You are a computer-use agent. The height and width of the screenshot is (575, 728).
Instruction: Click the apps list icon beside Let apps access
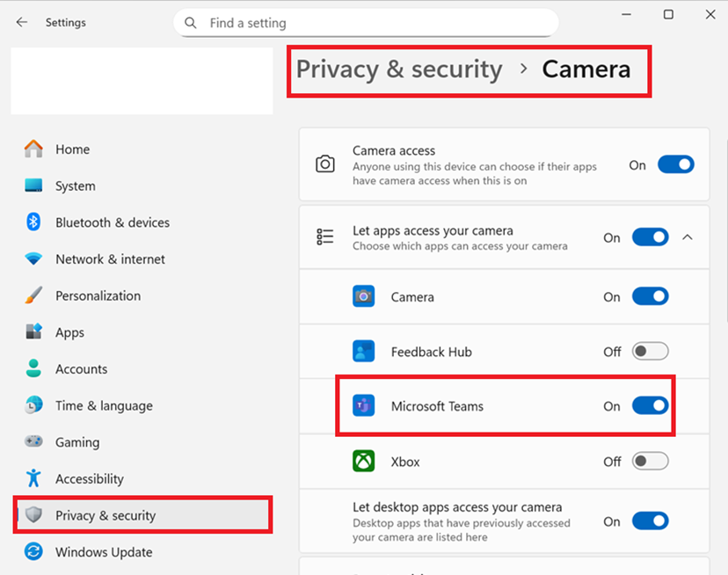click(x=325, y=237)
